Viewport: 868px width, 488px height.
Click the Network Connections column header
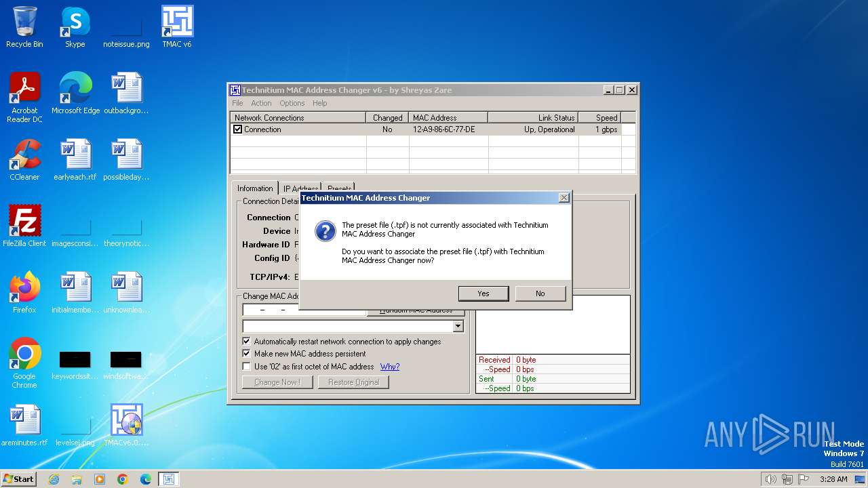tap(298, 118)
